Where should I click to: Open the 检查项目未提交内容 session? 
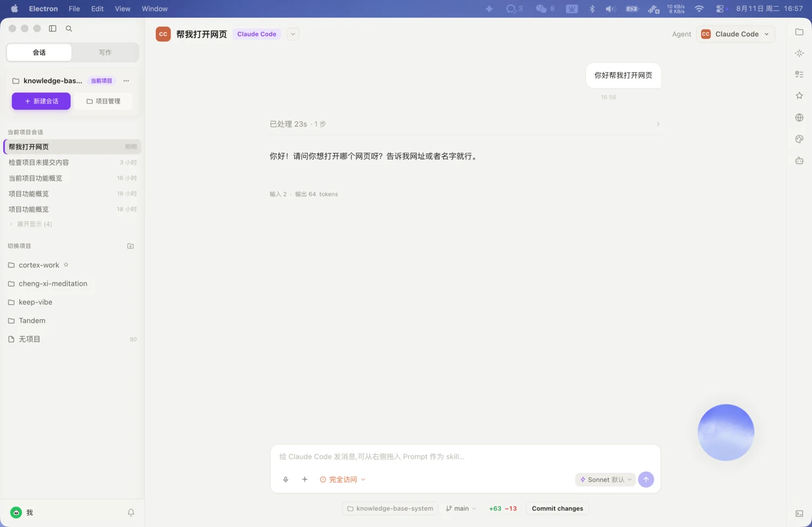pyautogui.click(x=72, y=162)
